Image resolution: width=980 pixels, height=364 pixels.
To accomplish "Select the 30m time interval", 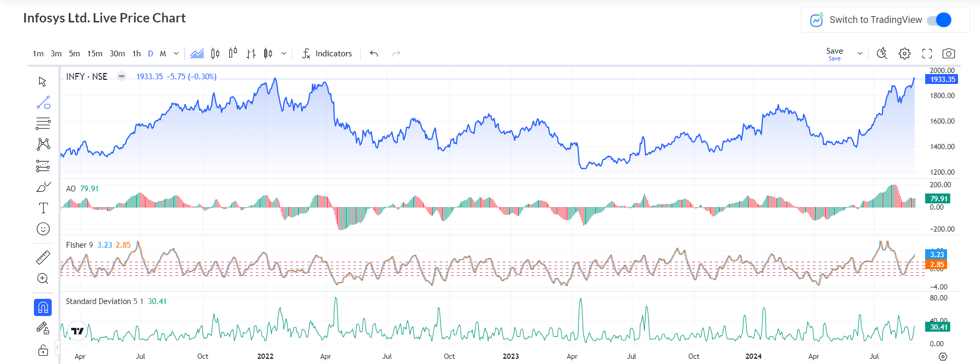I will 117,53.
